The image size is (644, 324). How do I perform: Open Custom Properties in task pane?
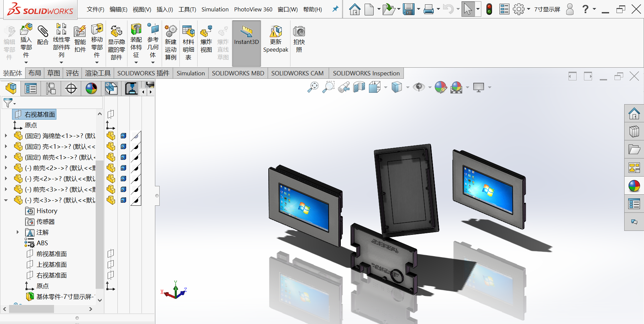tap(634, 204)
